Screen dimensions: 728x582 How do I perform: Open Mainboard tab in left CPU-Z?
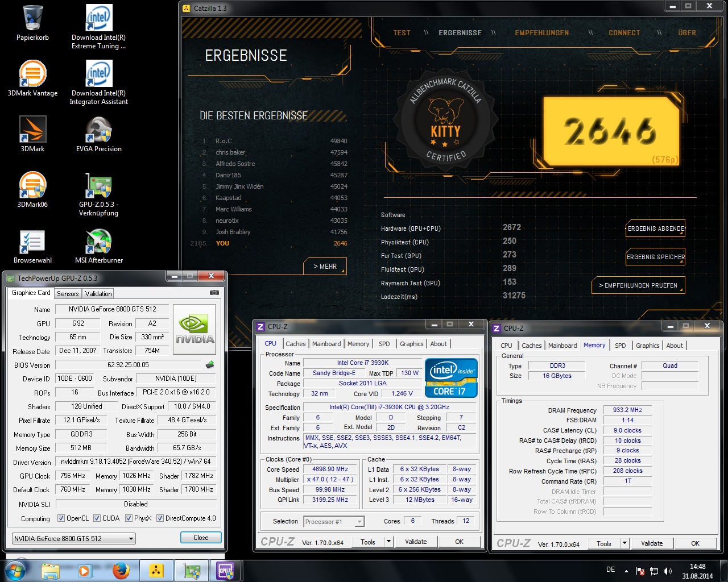326,344
